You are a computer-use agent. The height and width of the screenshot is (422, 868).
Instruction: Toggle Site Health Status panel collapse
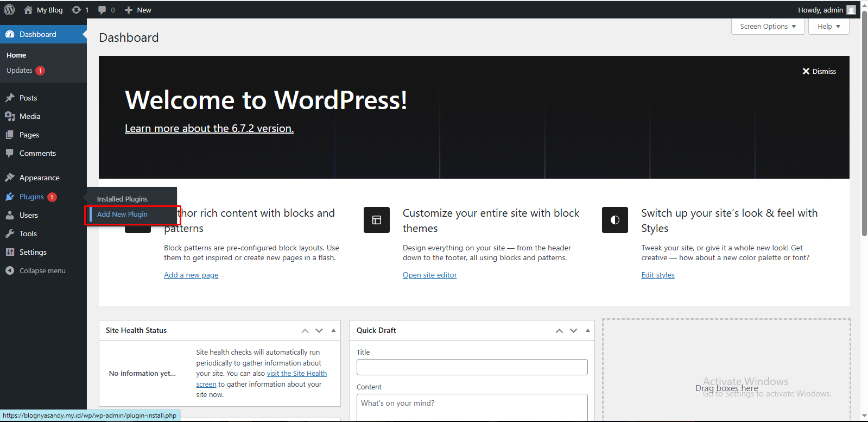click(x=333, y=330)
